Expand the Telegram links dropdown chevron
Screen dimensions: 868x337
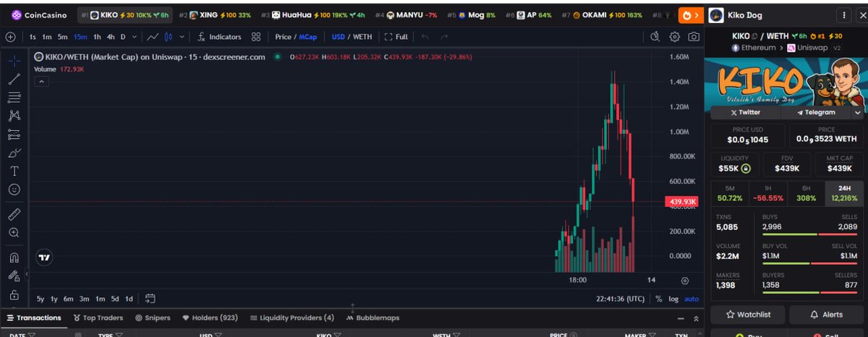pos(857,113)
